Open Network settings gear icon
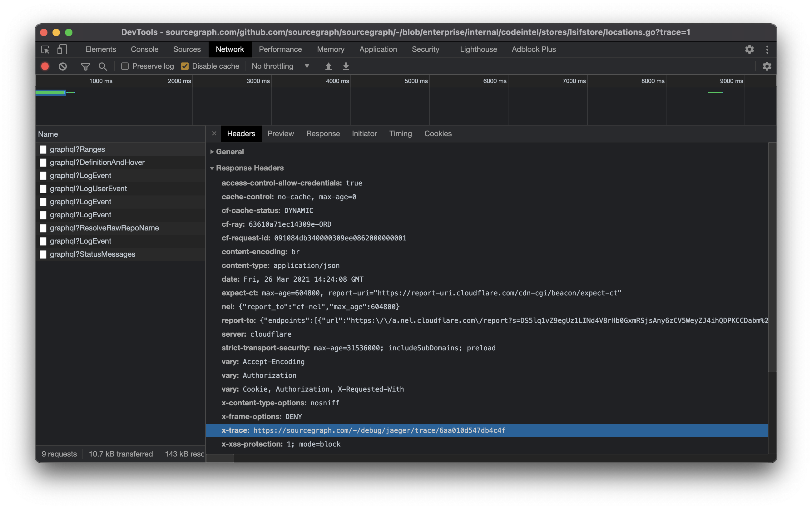This screenshot has height=509, width=812. [767, 66]
